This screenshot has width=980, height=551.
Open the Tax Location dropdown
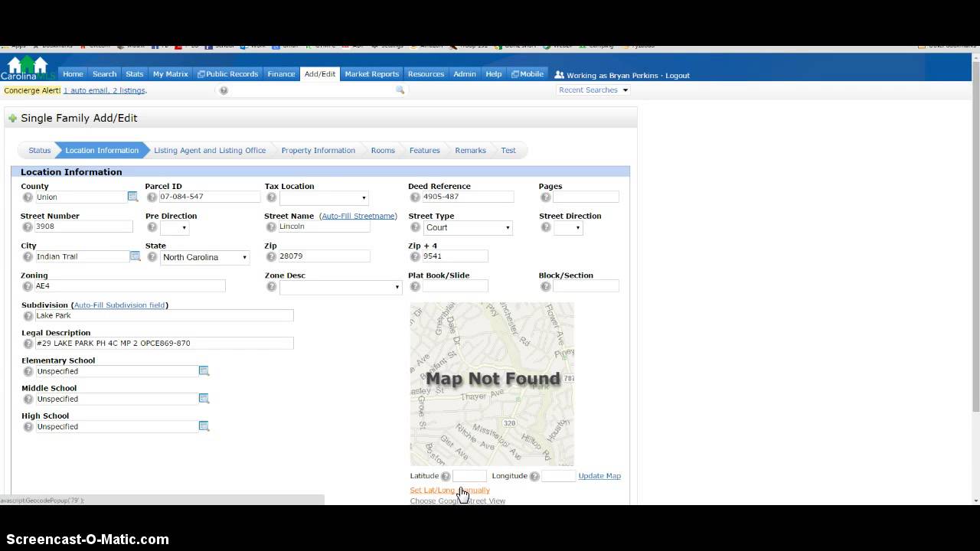[x=325, y=198]
